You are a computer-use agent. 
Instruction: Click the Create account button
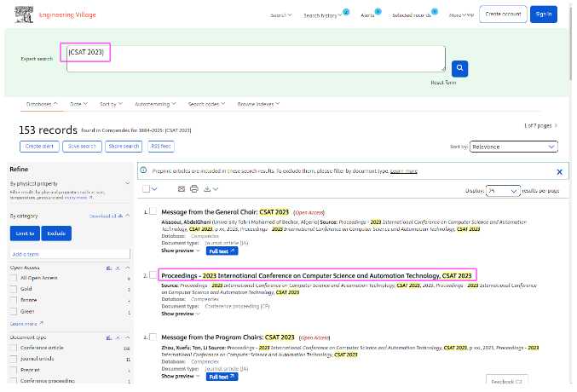[x=503, y=14]
